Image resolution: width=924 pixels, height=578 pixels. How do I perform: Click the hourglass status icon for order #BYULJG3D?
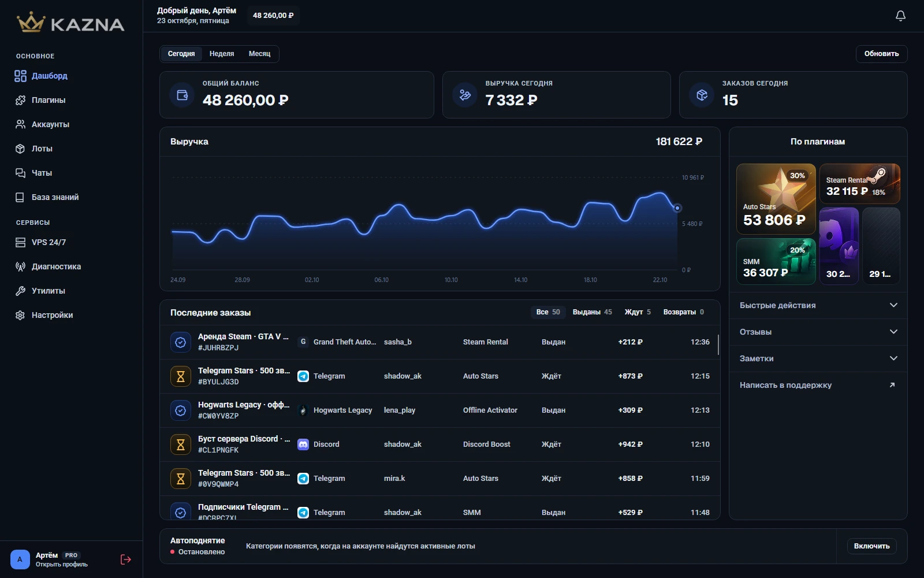click(x=180, y=376)
